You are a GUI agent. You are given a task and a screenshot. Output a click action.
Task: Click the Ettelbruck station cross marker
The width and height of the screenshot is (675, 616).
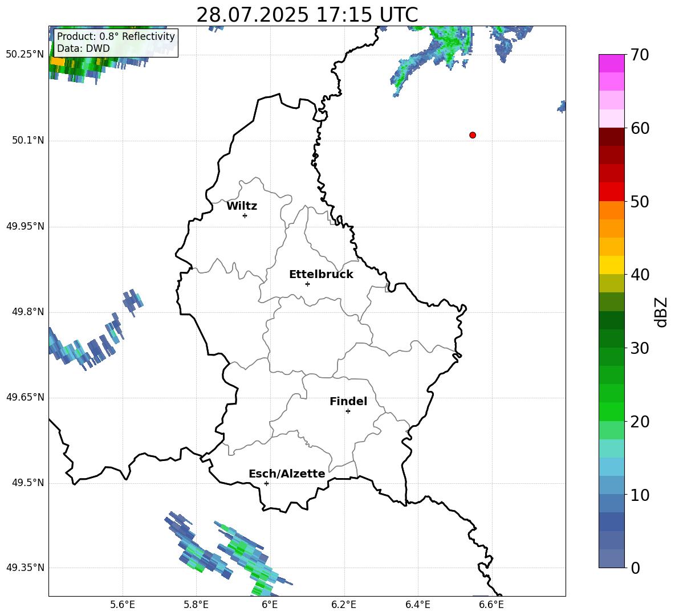tap(307, 284)
